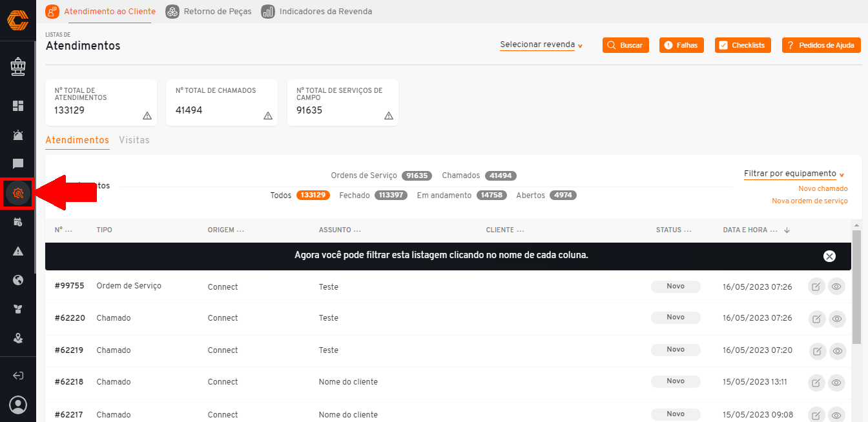Select the Visitas sub-tab
The width and height of the screenshot is (868, 422).
(134, 140)
